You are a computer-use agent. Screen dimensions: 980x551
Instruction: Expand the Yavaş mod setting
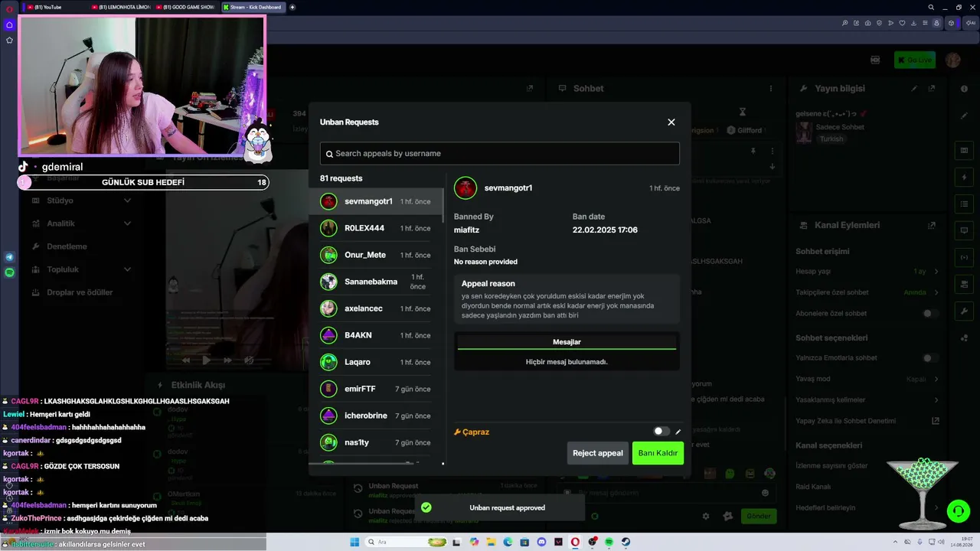tap(866, 379)
